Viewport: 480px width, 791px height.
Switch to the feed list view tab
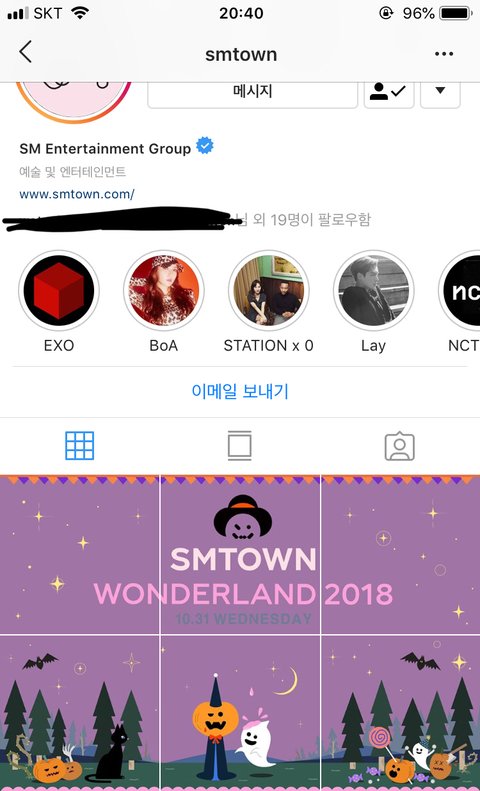pos(239,446)
